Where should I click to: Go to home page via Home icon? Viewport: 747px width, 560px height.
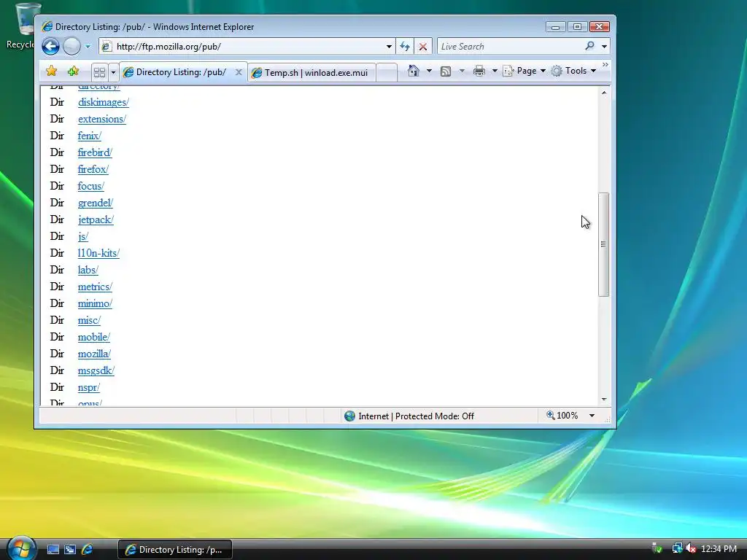pyautogui.click(x=414, y=71)
